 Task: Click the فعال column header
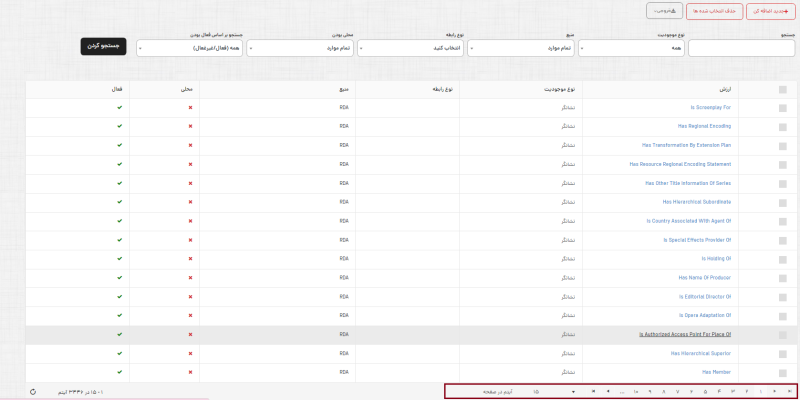coord(117,88)
